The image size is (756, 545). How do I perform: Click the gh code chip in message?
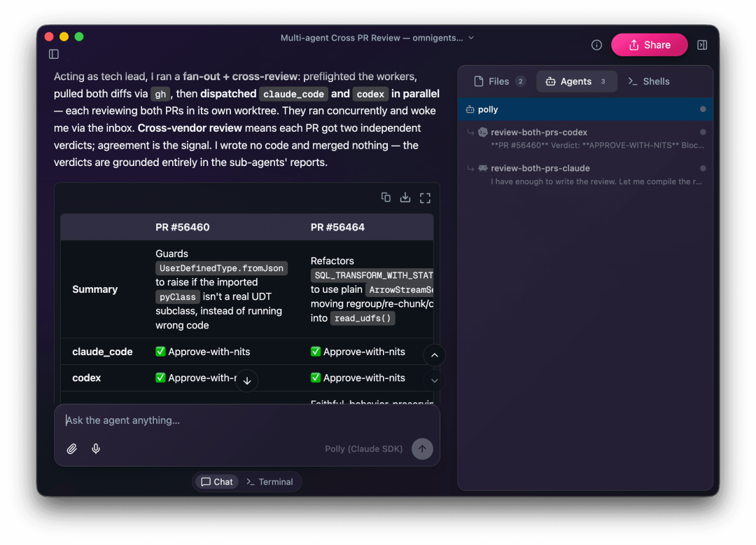pyautogui.click(x=160, y=94)
